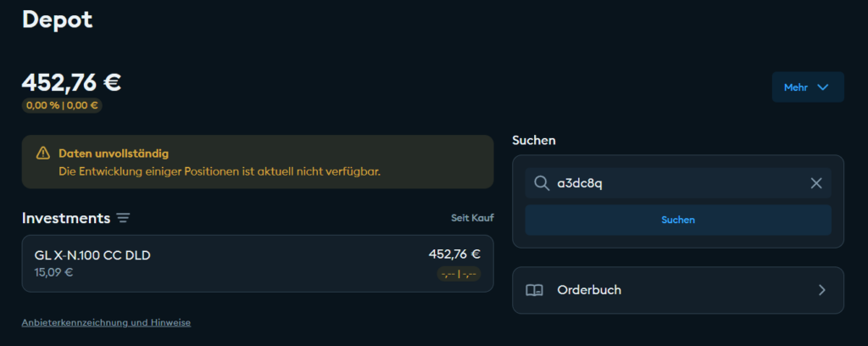Click the magnifier icon in search field

coord(540,183)
